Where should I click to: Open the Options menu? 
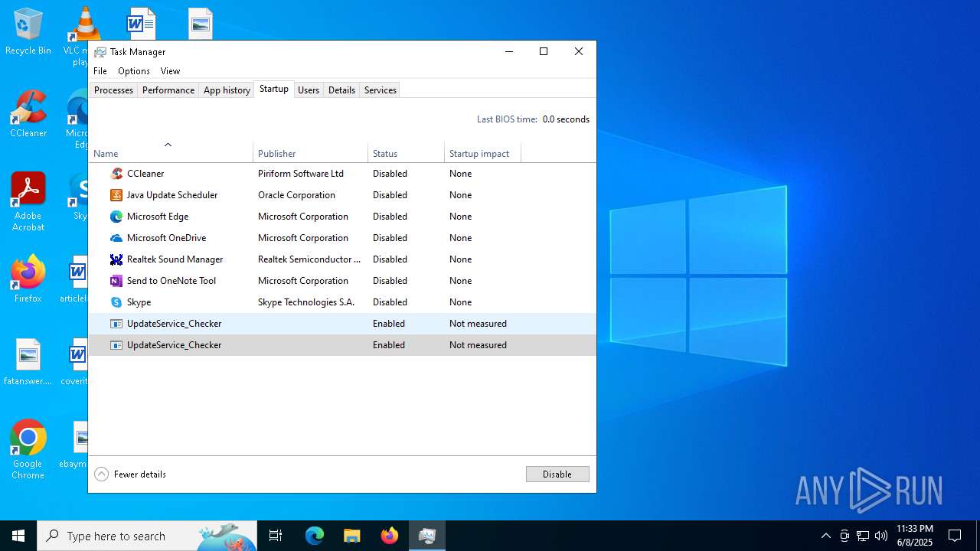tap(134, 71)
